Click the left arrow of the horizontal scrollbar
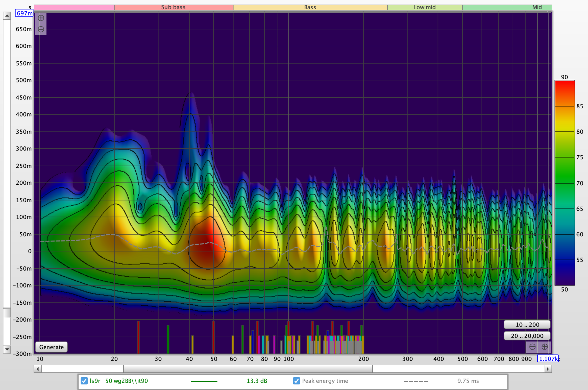 tap(37, 369)
